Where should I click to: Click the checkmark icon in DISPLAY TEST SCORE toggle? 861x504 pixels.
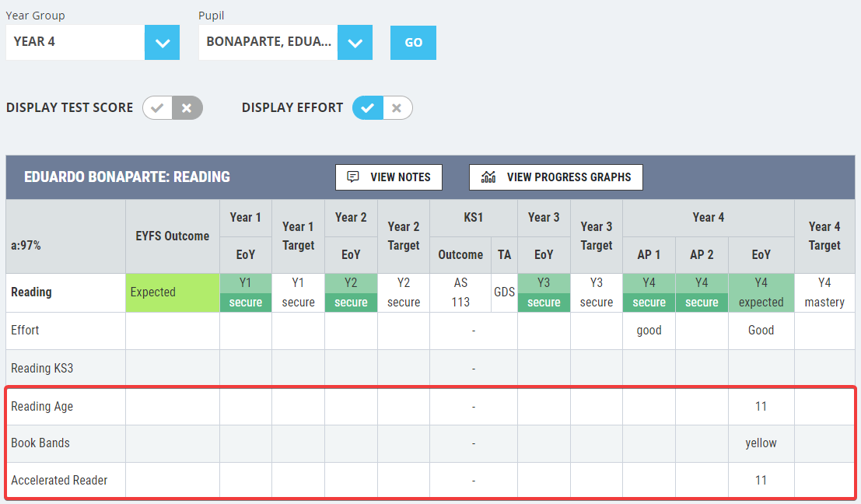pyautogui.click(x=157, y=107)
